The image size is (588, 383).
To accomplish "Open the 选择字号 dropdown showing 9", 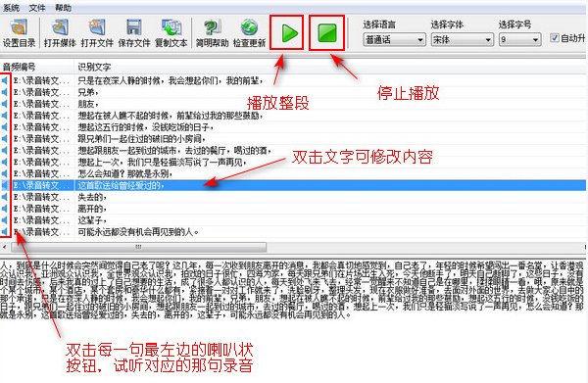I will 519,39.
